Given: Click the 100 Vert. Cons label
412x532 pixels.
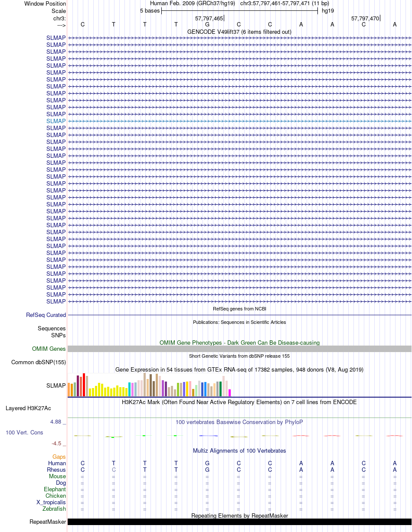Looking at the screenshot, I should tap(24, 432).
